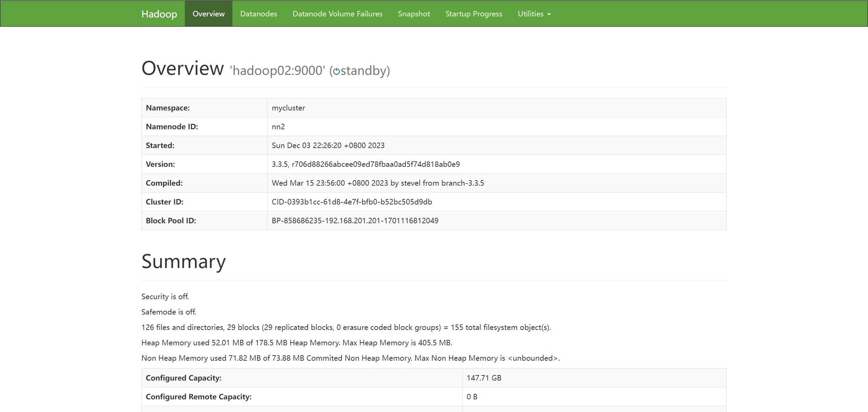Image resolution: width=868 pixels, height=412 pixels.
Task: Click the Version: row label
Action: [x=160, y=164]
